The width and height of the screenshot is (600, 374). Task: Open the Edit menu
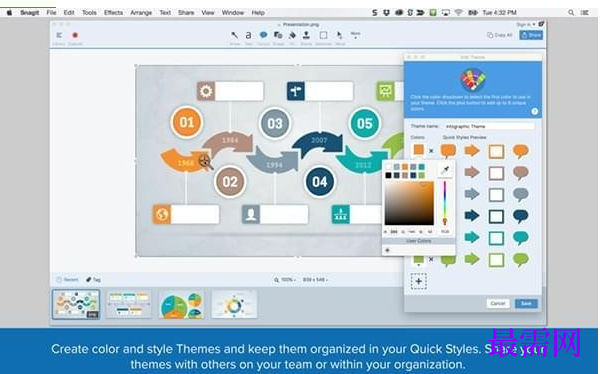click(69, 13)
